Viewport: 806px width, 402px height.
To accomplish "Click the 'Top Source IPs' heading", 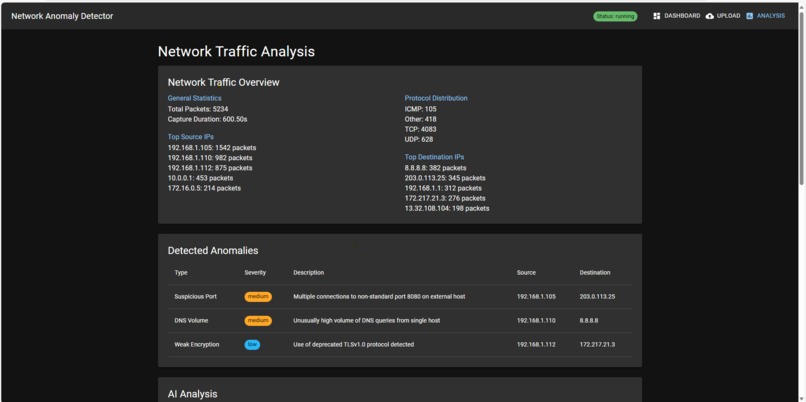I will coord(191,137).
